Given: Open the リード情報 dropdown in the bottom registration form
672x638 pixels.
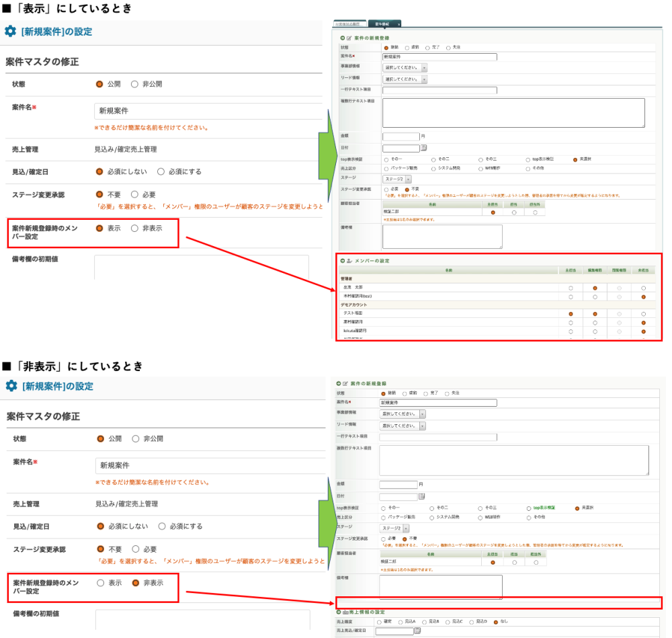Looking at the screenshot, I should 402,426.
